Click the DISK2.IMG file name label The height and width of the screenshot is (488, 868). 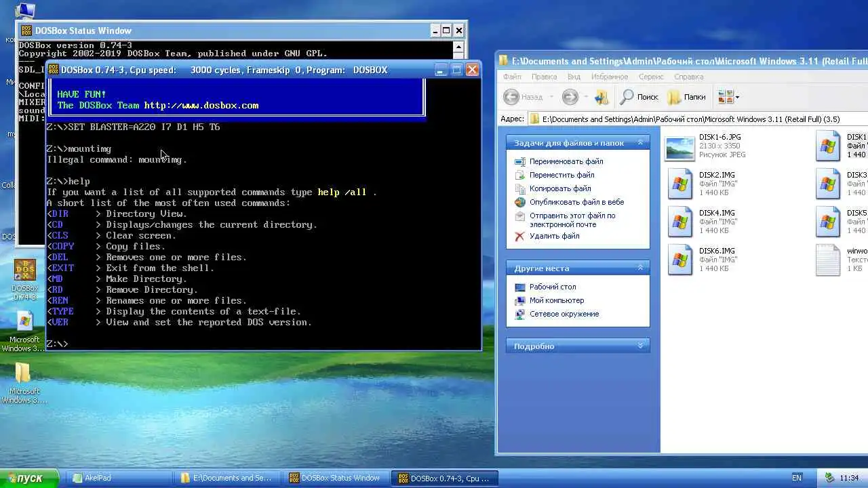click(x=717, y=175)
